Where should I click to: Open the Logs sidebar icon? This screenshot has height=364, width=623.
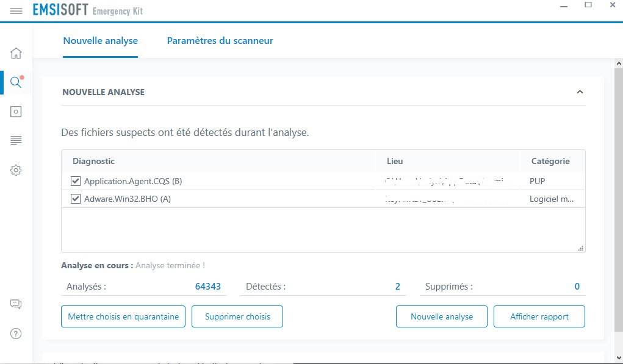pos(16,140)
